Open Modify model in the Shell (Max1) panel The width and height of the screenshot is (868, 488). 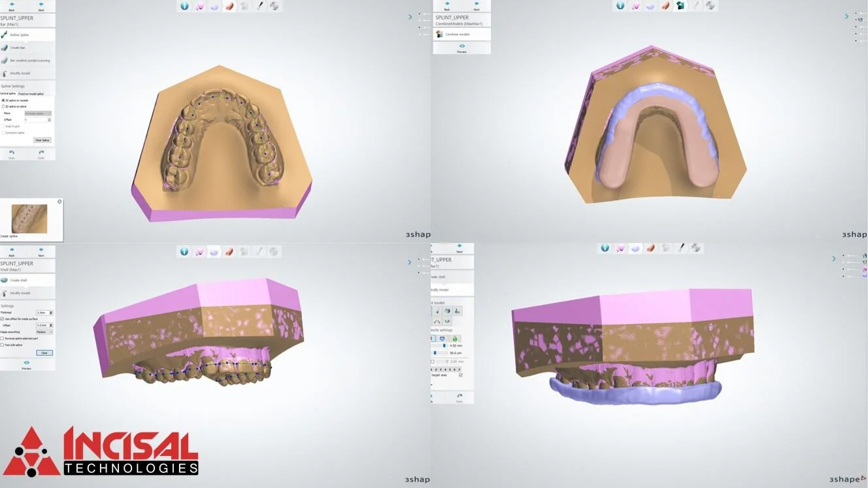click(x=27, y=293)
